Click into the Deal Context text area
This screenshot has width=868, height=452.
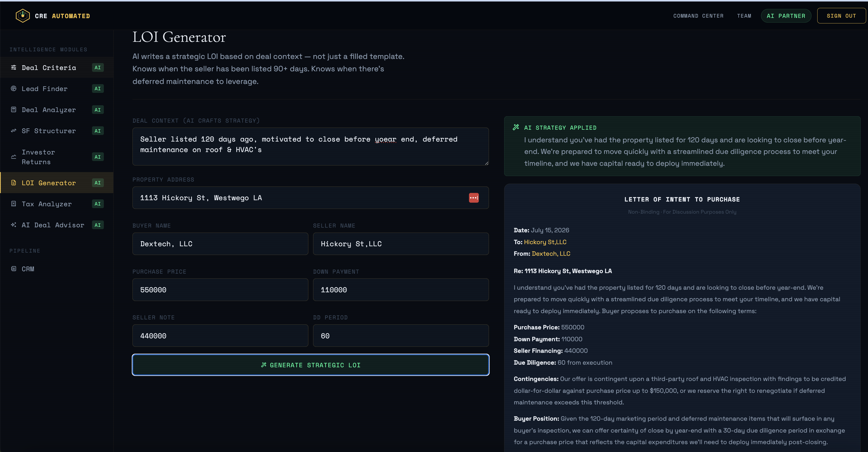[310, 146]
